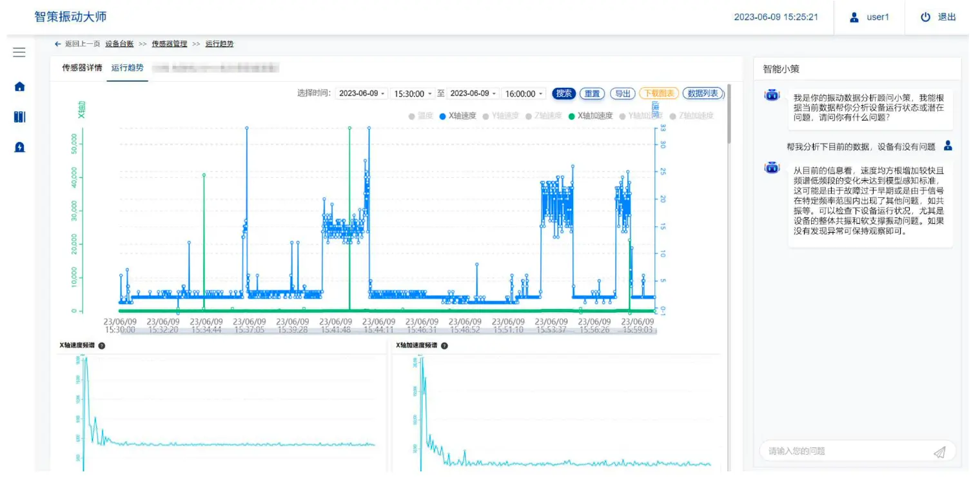This screenshot has height=492, width=980.
Task: Click the back arrow beside 返回上一页
Action: (x=58, y=44)
